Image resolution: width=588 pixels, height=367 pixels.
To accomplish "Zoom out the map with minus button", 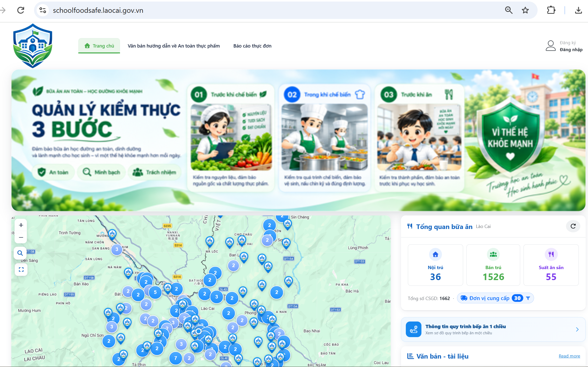I will pyautogui.click(x=21, y=237).
